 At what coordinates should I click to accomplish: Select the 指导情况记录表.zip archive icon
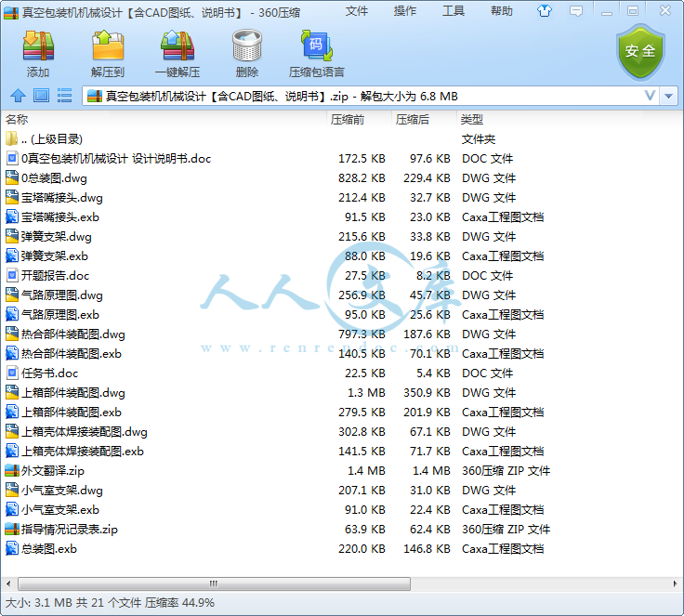(12, 530)
